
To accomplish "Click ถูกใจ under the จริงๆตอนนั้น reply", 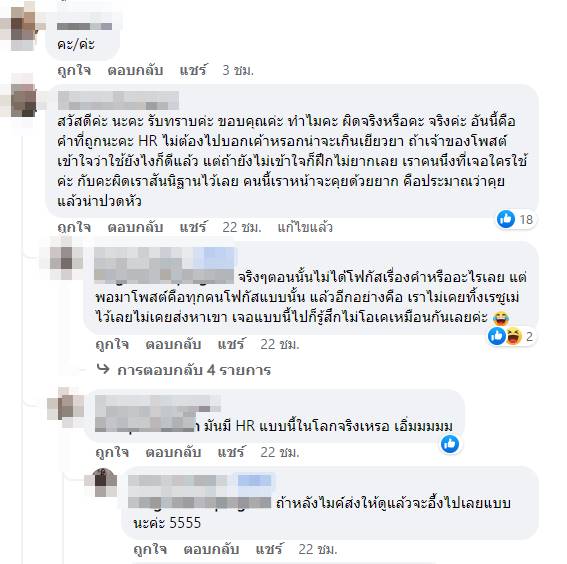I will 112,344.
